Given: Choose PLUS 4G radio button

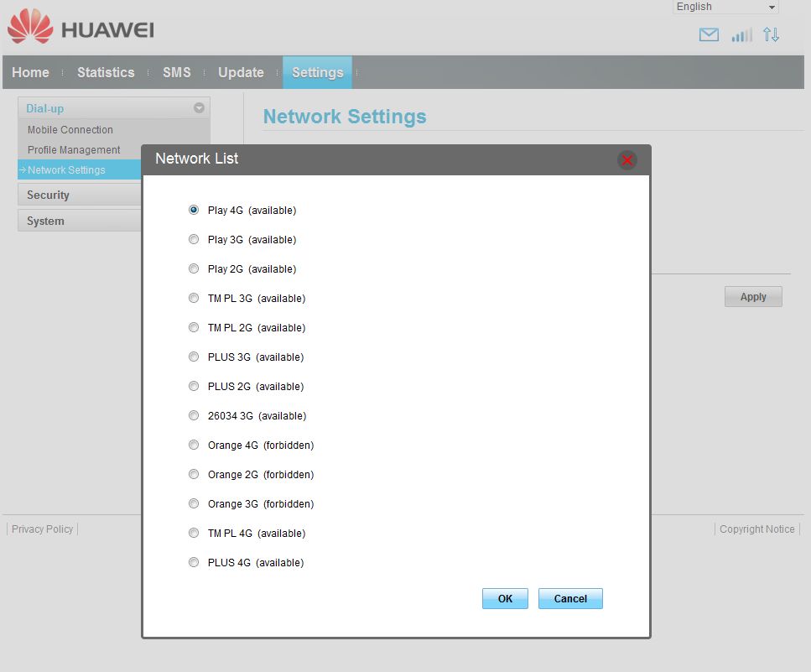Looking at the screenshot, I should pos(194,563).
